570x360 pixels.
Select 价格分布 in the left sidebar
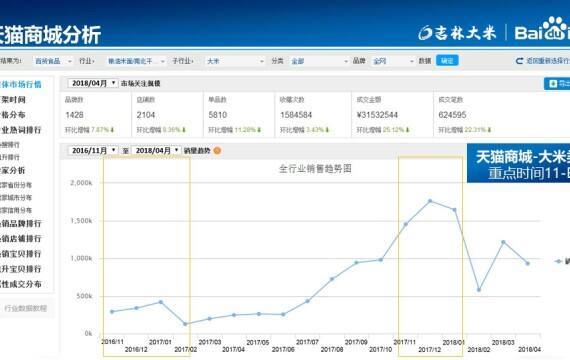tap(13, 115)
